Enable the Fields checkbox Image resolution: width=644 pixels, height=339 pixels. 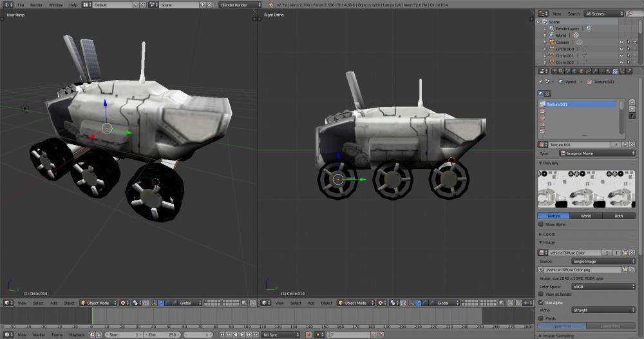pyautogui.click(x=541, y=318)
